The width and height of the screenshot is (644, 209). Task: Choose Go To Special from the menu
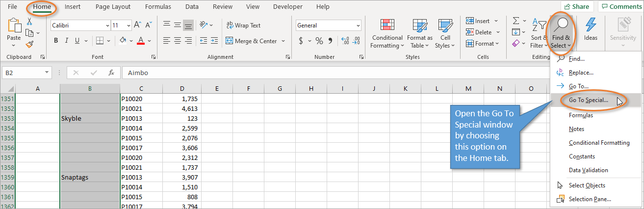coord(588,100)
